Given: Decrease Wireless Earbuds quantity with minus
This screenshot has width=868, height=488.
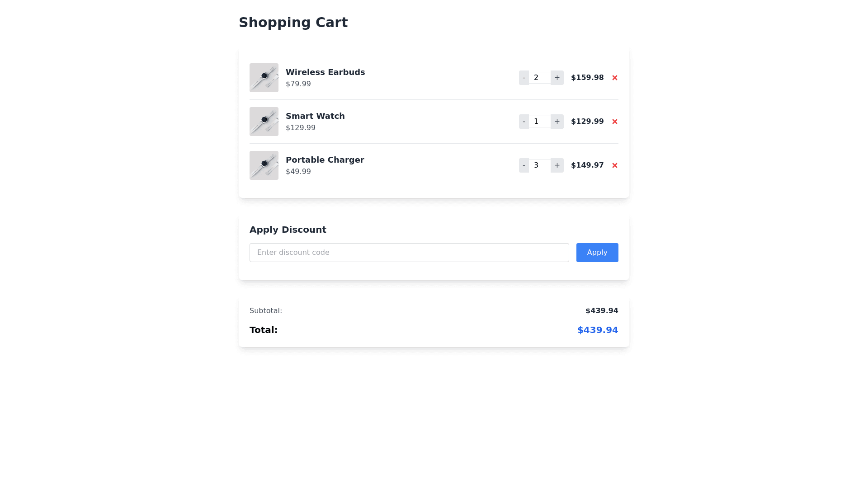Looking at the screenshot, I should [x=524, y=78].
